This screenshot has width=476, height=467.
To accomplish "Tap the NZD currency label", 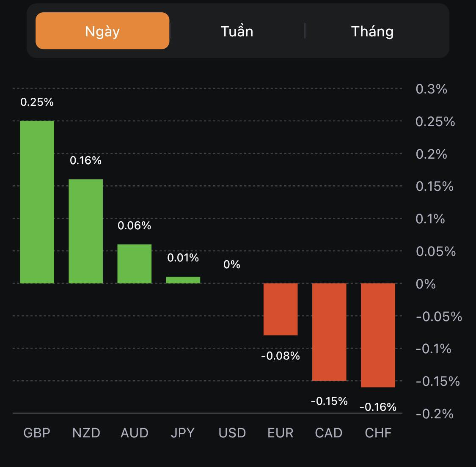I will coord(86,433).
